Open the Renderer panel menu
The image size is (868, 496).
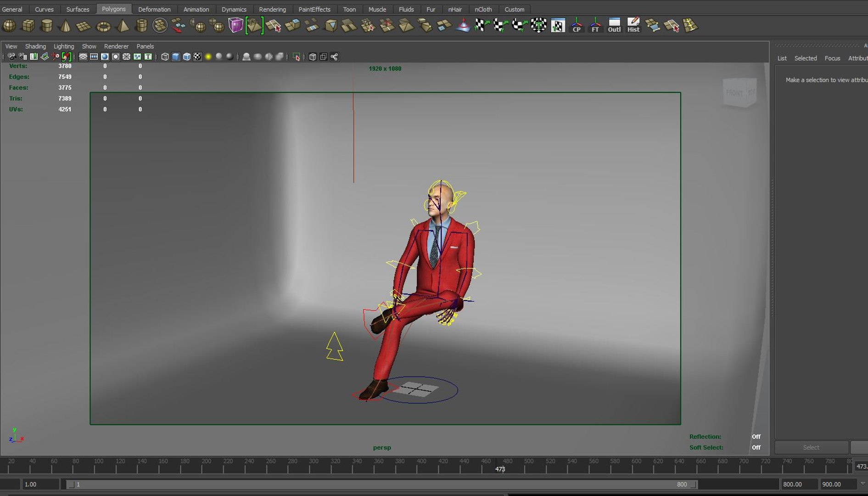pos(116,46)
